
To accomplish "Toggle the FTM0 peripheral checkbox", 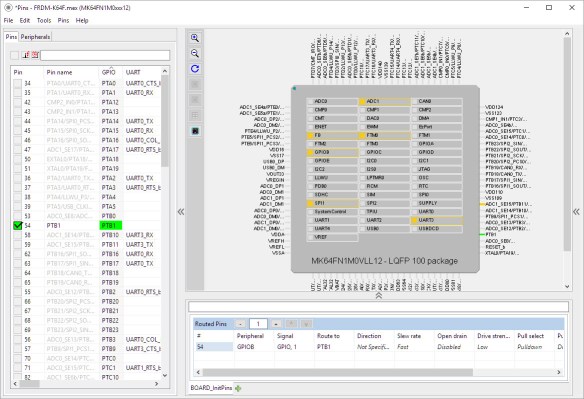I will pos(362,135).
